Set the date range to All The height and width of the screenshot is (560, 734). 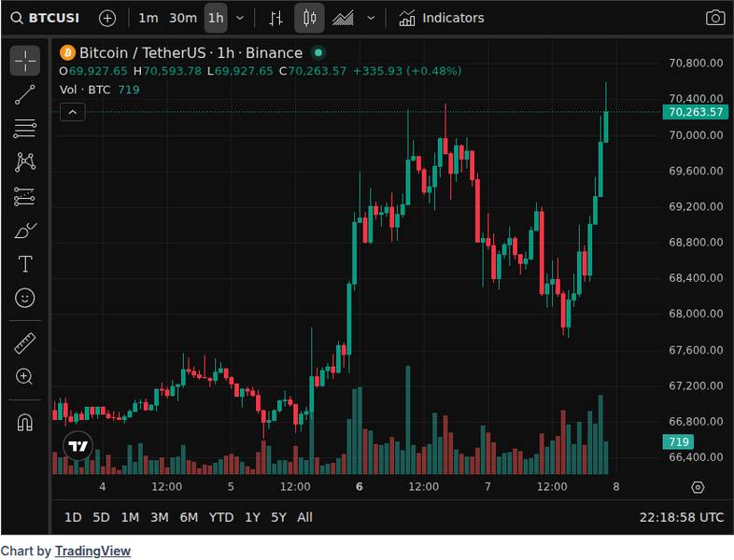coord(304,517)
